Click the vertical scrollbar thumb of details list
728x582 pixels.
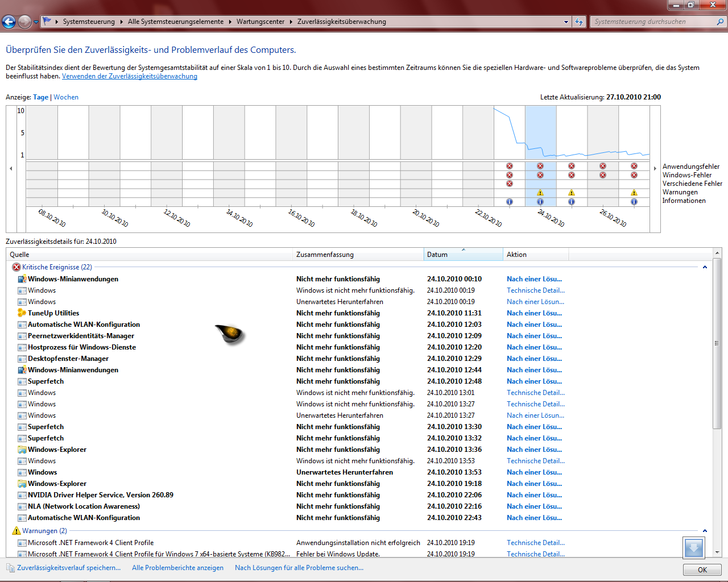(717, 343)
